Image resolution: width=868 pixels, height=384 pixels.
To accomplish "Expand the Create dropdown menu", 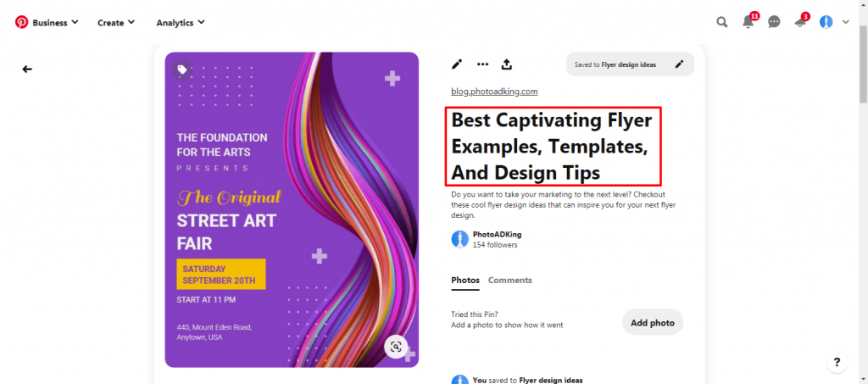I will click(116, 23).
